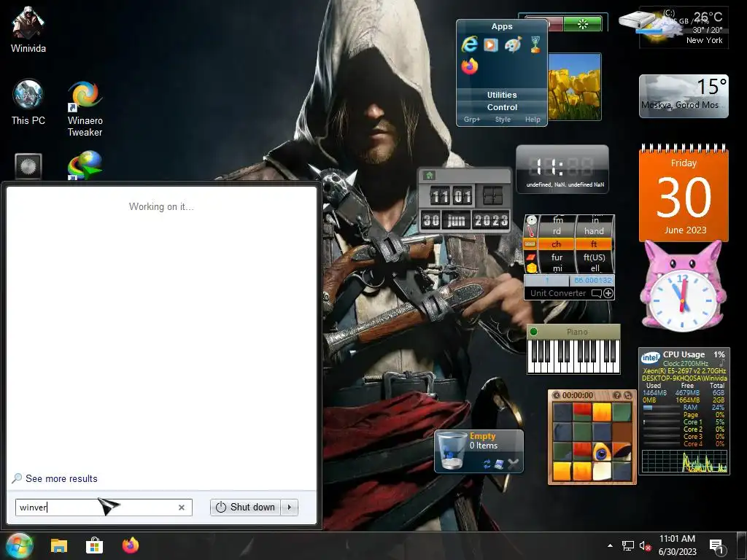Click the orange calendar gadget showing Friday 30
The height and width of the screenshot is (560, 747).
[x=684, y=192]
